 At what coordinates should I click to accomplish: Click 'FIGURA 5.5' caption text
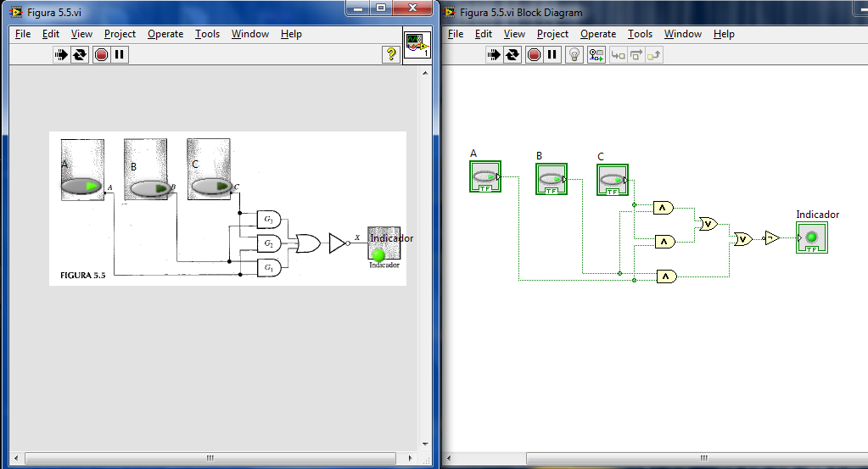(82, 275)
